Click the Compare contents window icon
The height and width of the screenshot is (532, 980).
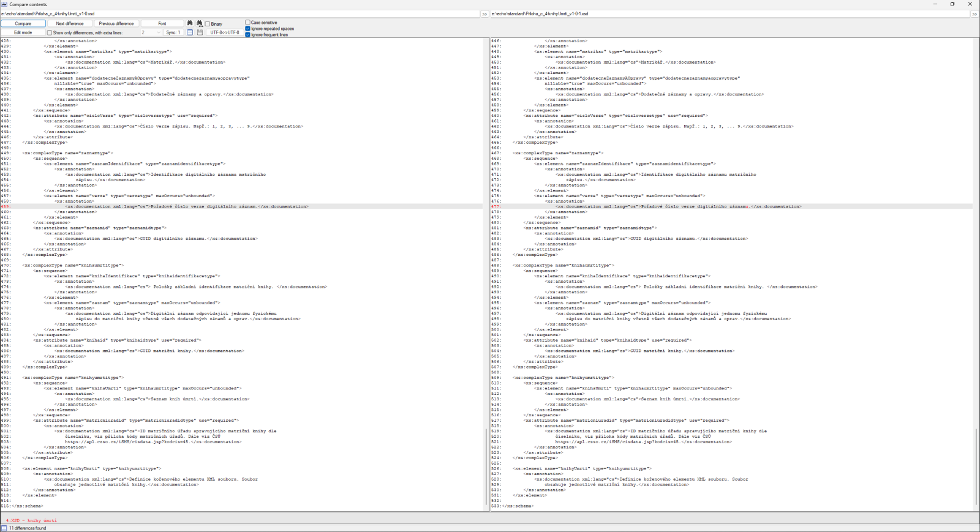[4, 4]
